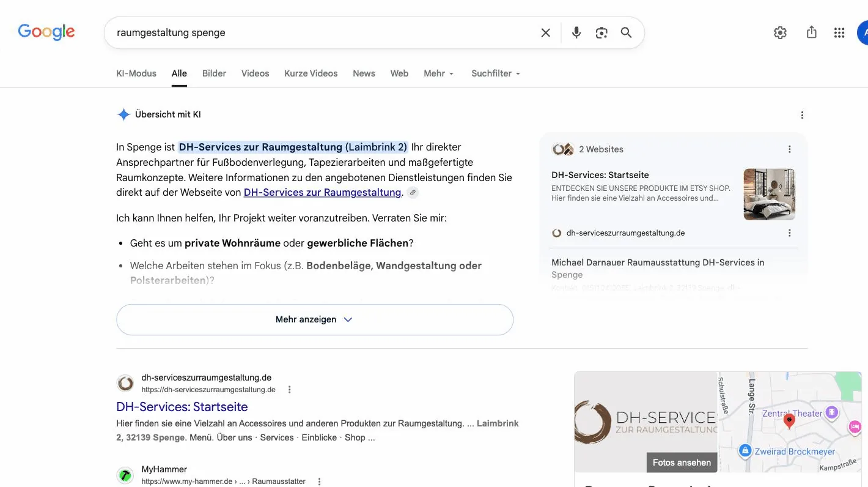Click the DH-Services zur Raumgestaltung inline link
Screen dimensions: 868x487
(322, 192)
